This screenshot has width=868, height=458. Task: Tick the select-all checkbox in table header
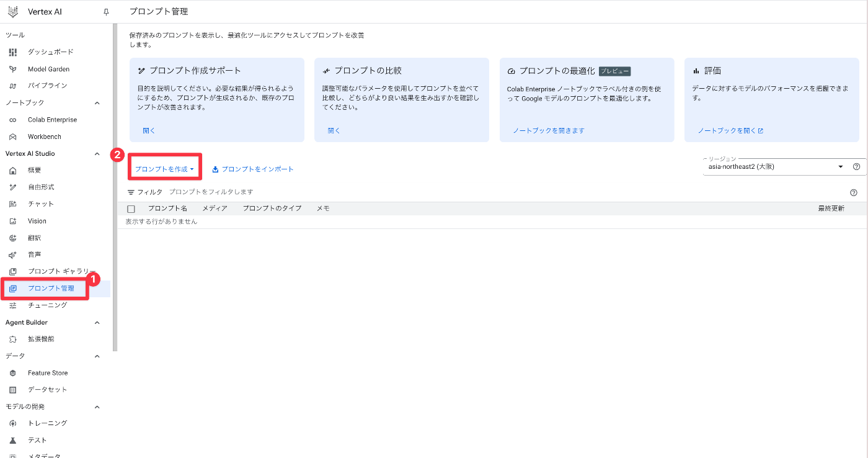(131, 209)
